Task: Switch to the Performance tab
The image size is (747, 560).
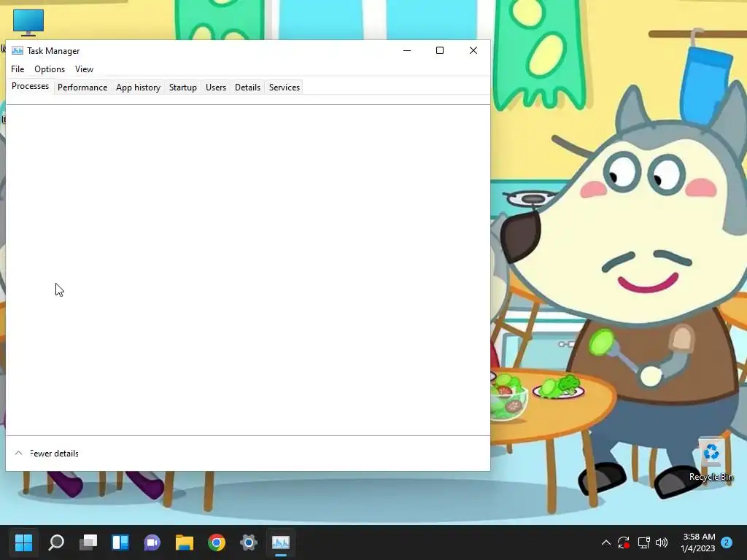Action: [82, 87]
